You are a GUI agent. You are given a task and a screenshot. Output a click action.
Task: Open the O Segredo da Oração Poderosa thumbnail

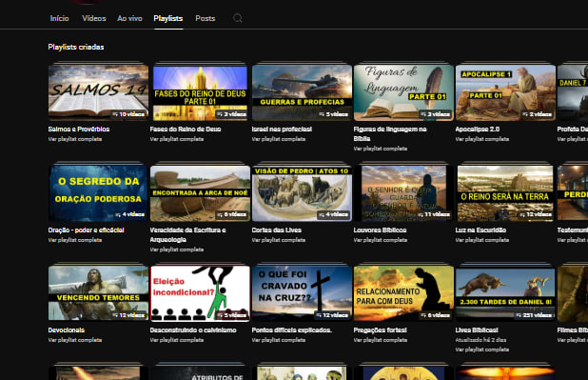pyautogui.click(x=98, y=193)
